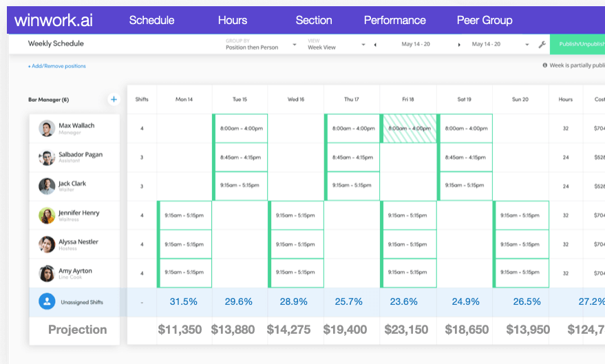Open the Schedule tab
605x364 pixels.
coord(151,20)
